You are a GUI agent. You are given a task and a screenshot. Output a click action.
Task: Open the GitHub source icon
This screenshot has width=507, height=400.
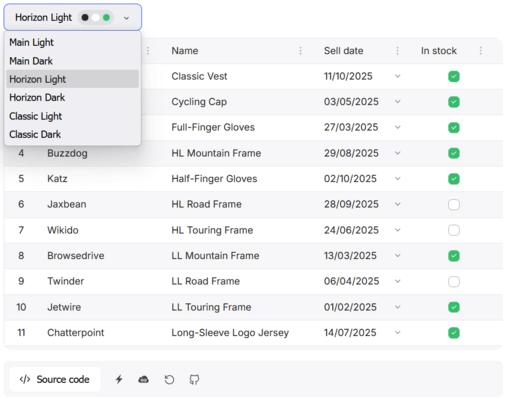tap(194, 379)
